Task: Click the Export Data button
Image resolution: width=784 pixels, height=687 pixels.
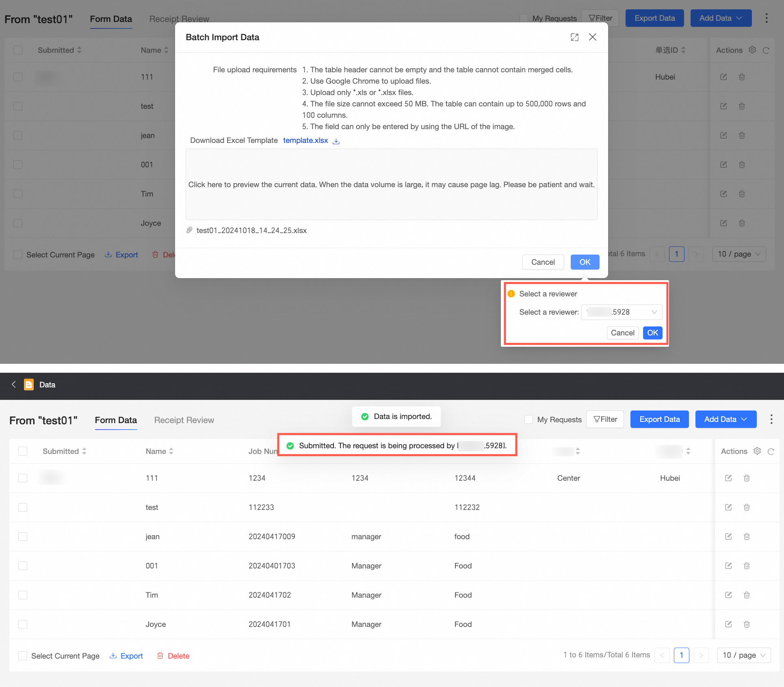Action: coord(659,419)
